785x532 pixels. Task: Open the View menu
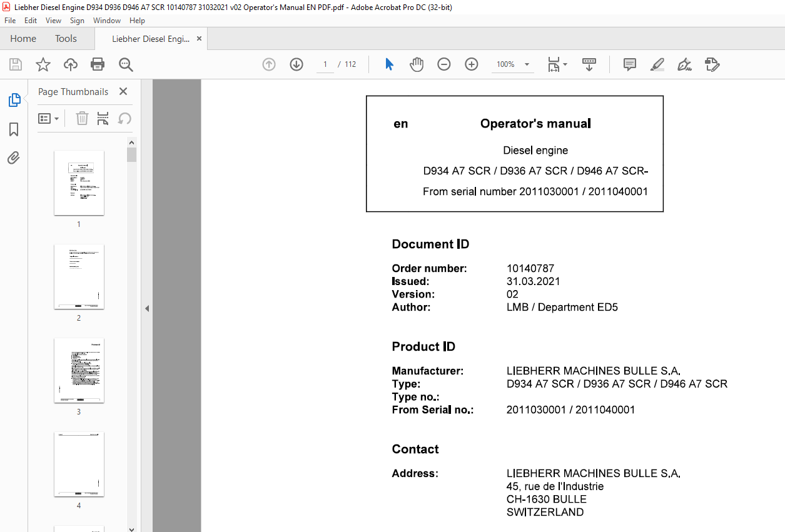point(54,21)
